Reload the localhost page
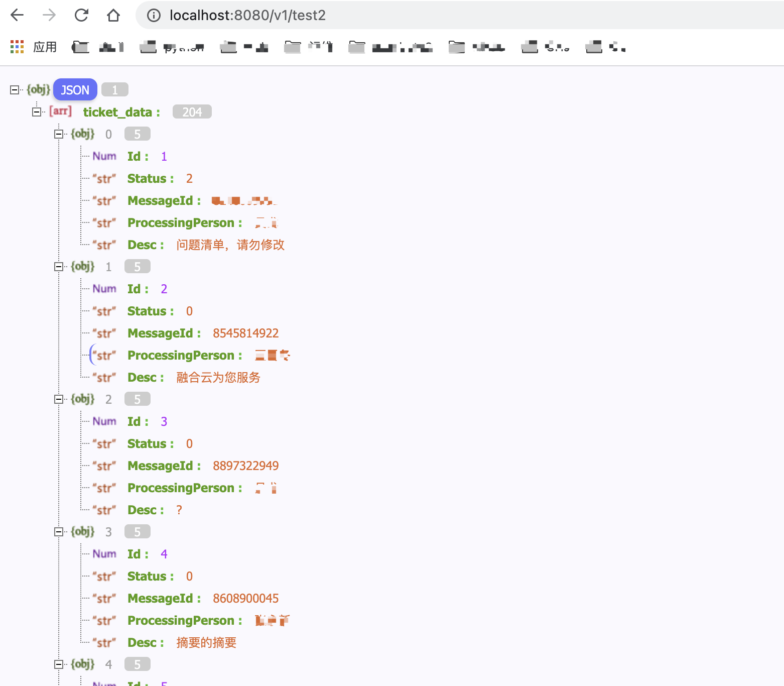The image size is (784, 686). coord(81,15)
